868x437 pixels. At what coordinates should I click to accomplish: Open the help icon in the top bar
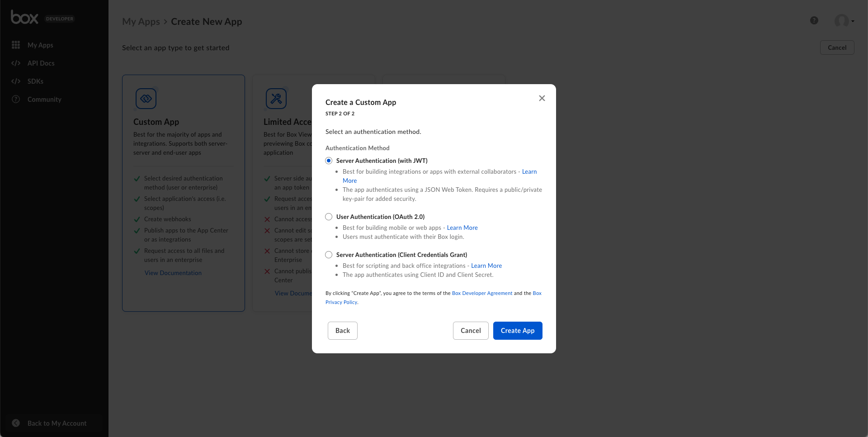tap(814, 20)
